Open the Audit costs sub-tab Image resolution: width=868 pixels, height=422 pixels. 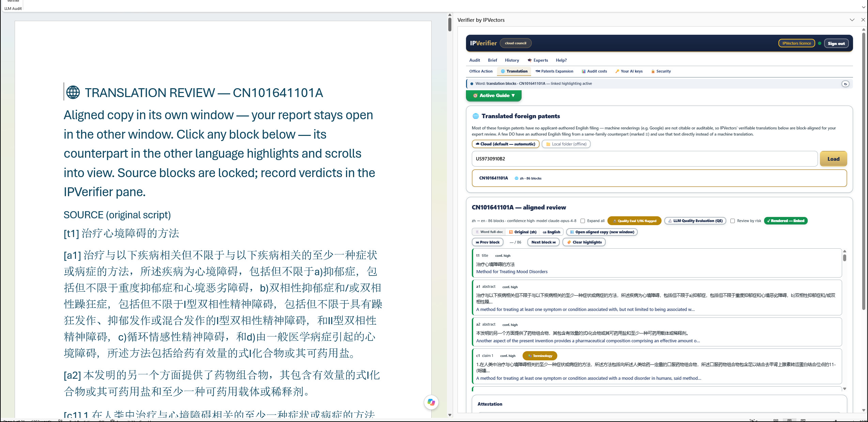pyautogui.click(x=594, y=71)
